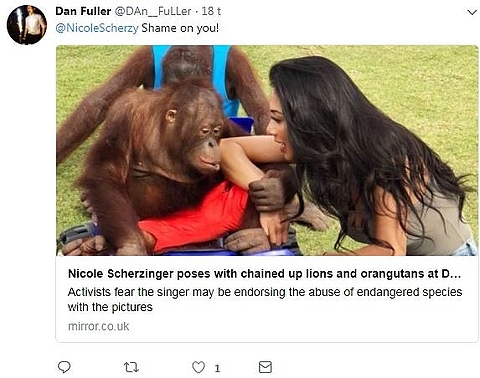Open Dan Fuller's profile avatar picture
Image resolution: width=480 pixels, height=378 pixels.
[x=27, y=25]
